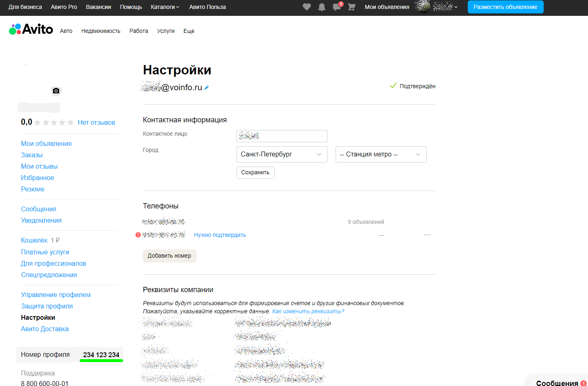
Task: Click Нужно подтвердить link
Action: 220,235
